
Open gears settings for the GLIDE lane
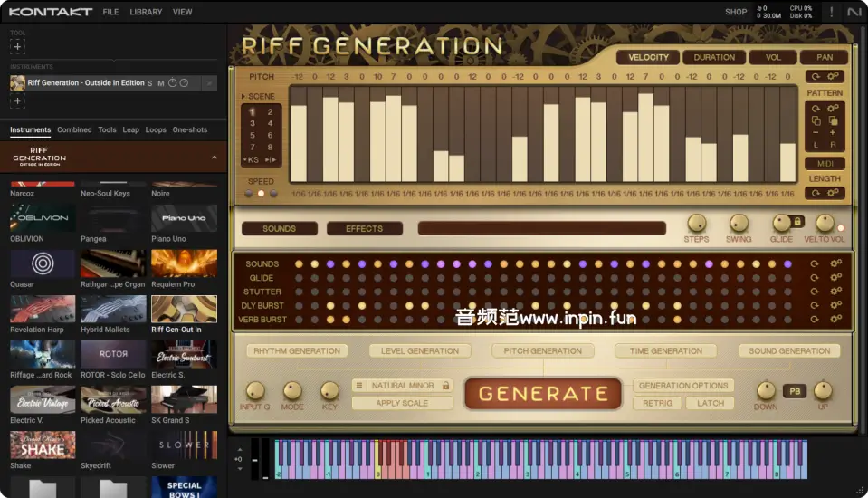click(x=836, y=278)
